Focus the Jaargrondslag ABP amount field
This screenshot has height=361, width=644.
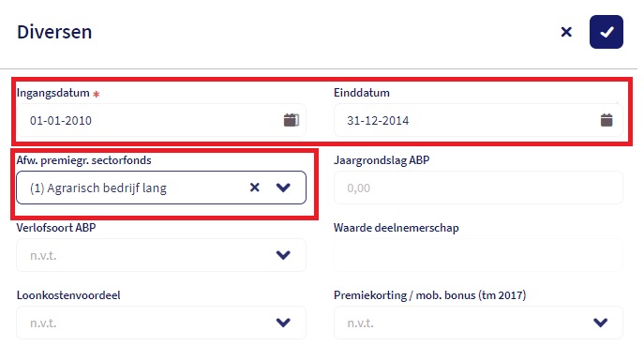478,188
